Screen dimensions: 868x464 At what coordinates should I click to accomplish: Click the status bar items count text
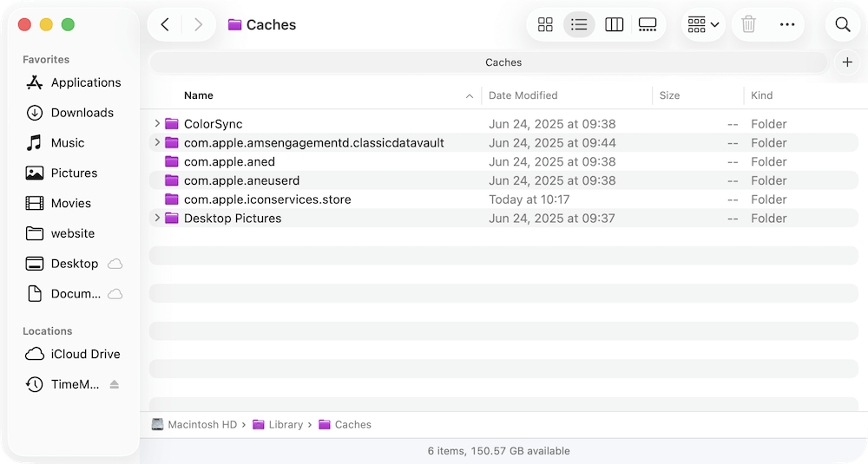498,451
